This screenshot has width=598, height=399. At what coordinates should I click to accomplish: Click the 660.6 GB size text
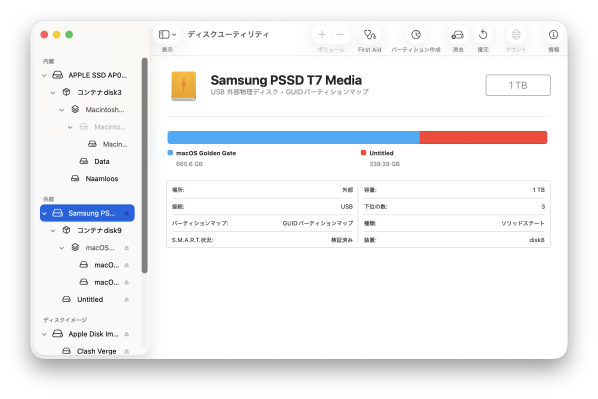coord(189,164)
